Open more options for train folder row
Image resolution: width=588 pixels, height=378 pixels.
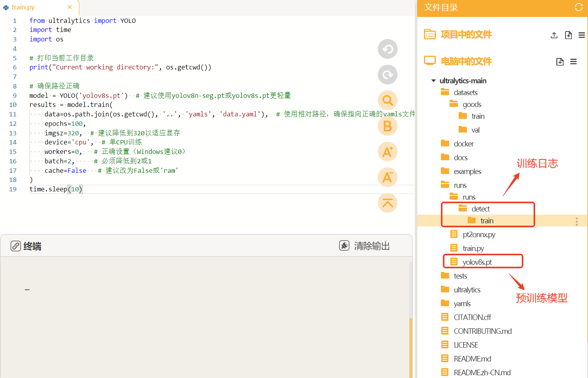577,221
